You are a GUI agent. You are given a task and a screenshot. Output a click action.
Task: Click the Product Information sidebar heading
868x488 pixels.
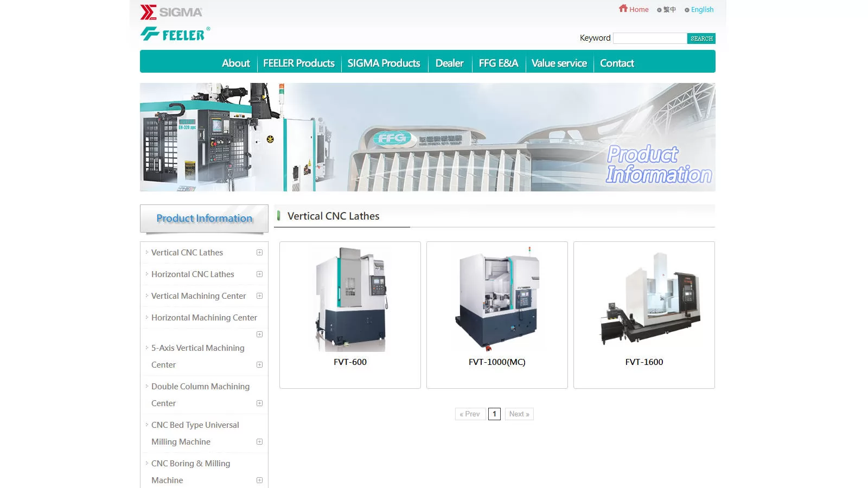[x=204, y=219]
